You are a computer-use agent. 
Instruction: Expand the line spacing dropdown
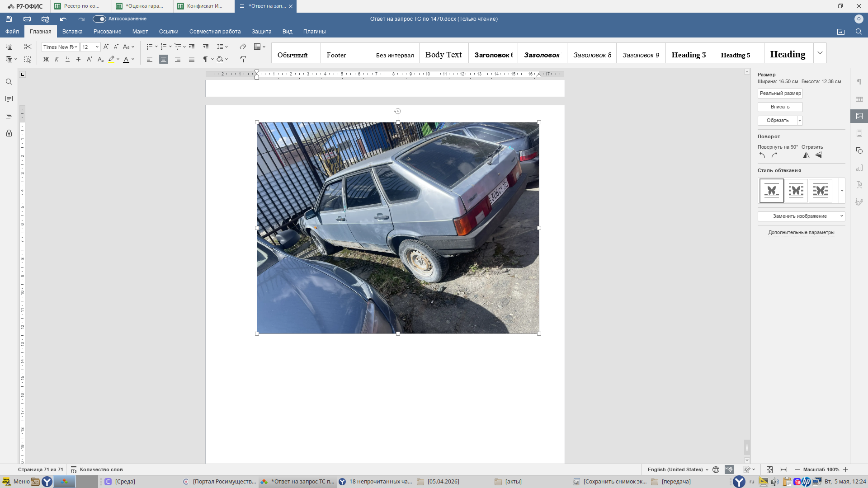point(226,47)
